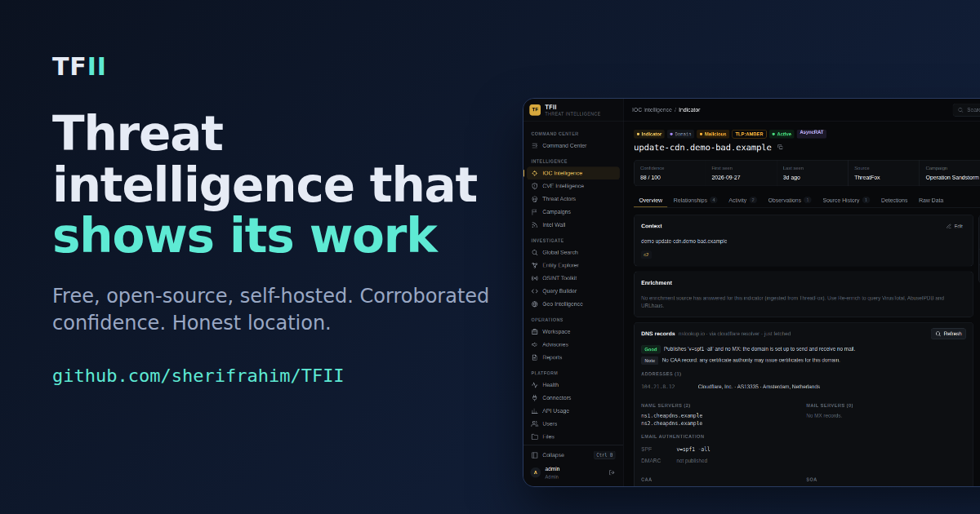980x514 pixels.
Task: Click the Connectors plug icon
Action: click(x=535, y=398)
